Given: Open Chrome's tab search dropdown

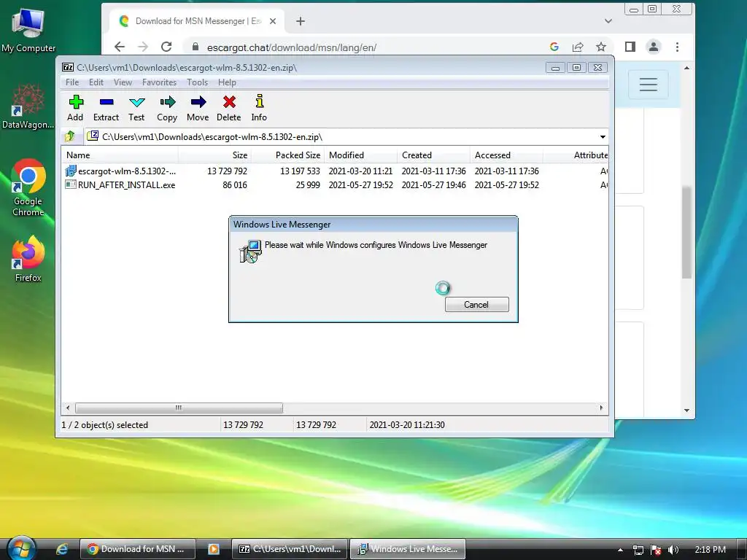Looking at the screenshot, I should pos(608,21).
